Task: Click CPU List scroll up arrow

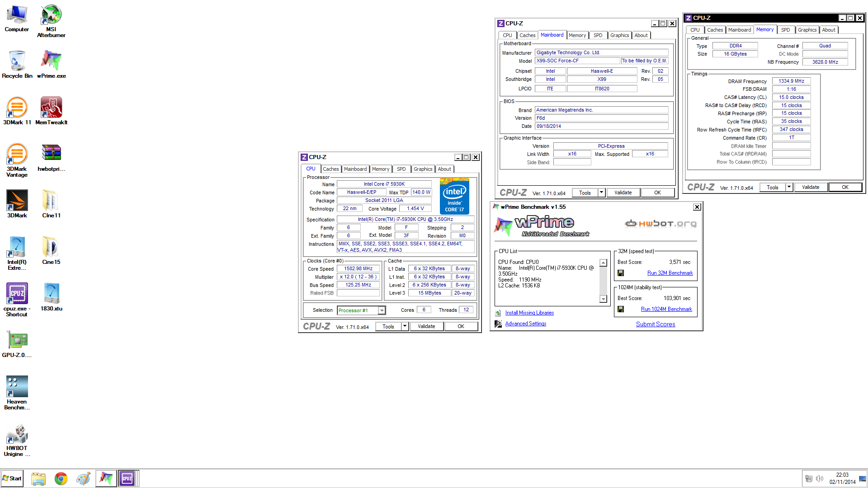Action: [x=603, y=263]
